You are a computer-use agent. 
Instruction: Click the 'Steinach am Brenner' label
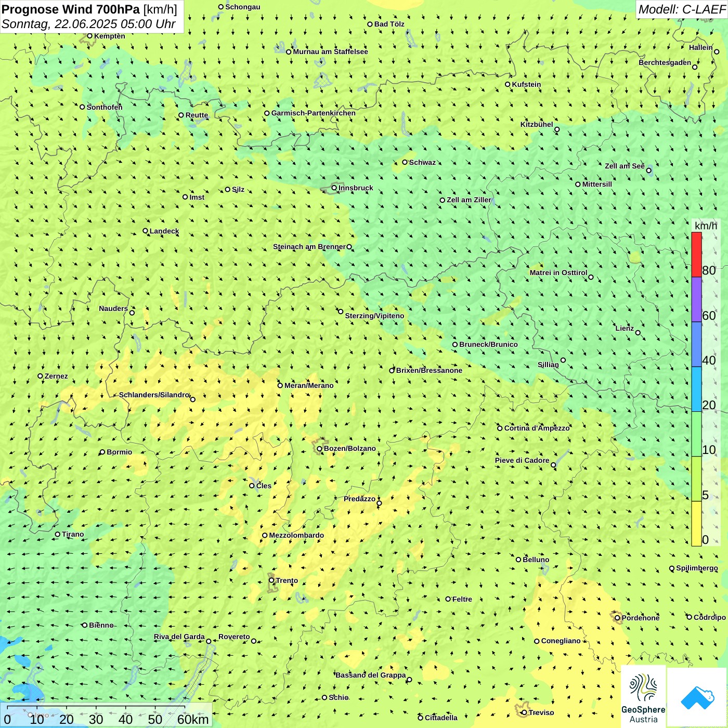click(x=309, y=246)
